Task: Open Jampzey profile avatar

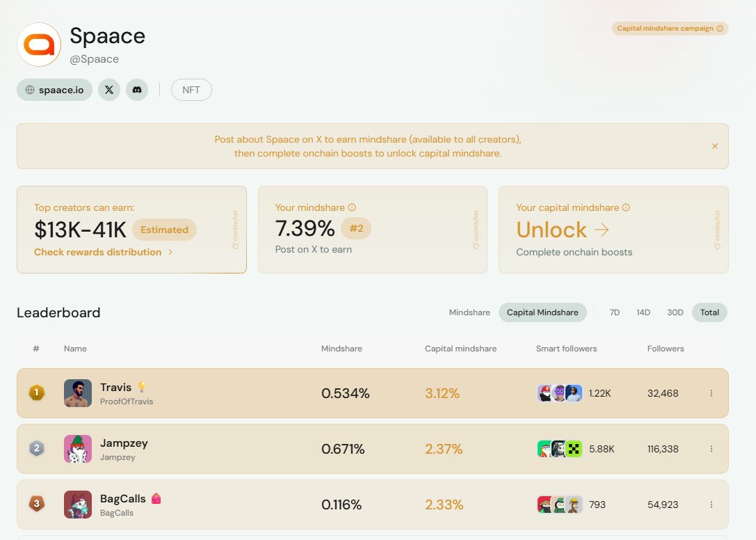Action: tap(78, 449)
